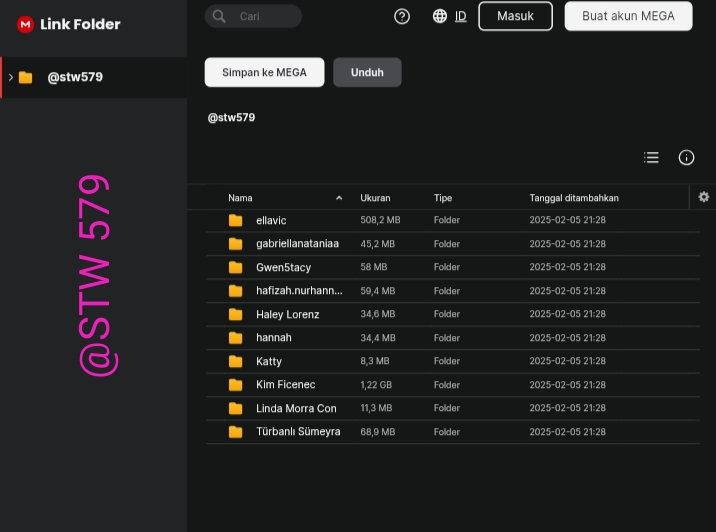Image resolution: width=716 pixels, height=532 pixels.
Task: Open column settings gear icon
Action: [704, 197]
